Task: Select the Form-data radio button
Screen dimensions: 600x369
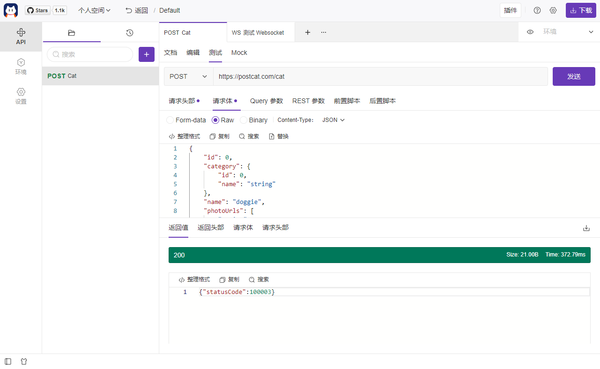Action: click(x=170, y=120)
